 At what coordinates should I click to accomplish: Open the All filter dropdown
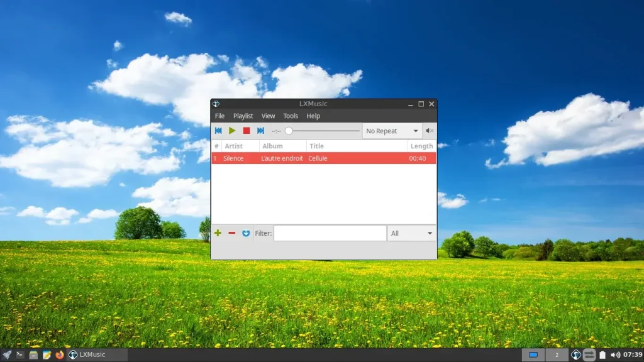tap(411, 233)
